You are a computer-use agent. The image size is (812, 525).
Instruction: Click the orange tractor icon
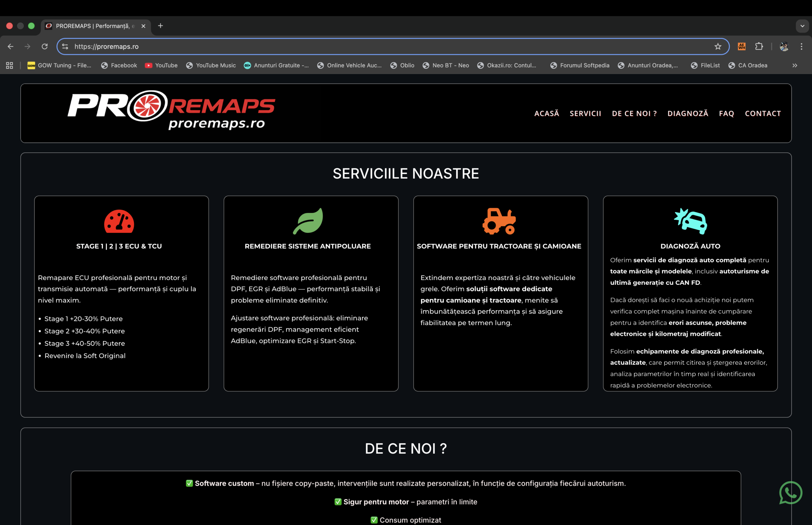pos(499,221)
